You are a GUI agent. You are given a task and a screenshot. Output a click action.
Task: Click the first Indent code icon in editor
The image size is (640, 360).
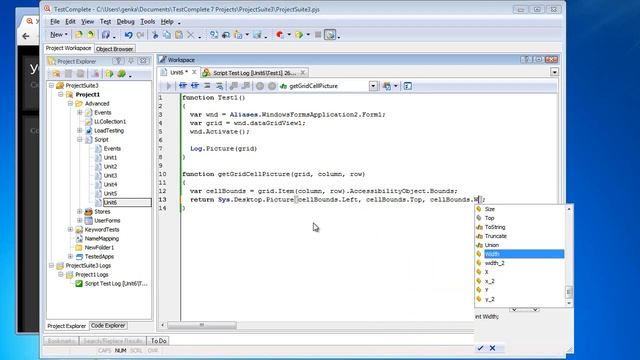pyautogui.click(x=182, y=86)
